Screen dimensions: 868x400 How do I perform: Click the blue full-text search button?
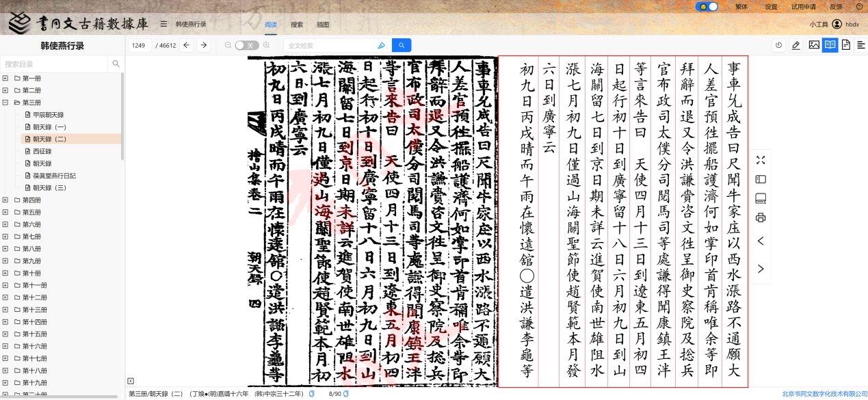tap(402, 45)
